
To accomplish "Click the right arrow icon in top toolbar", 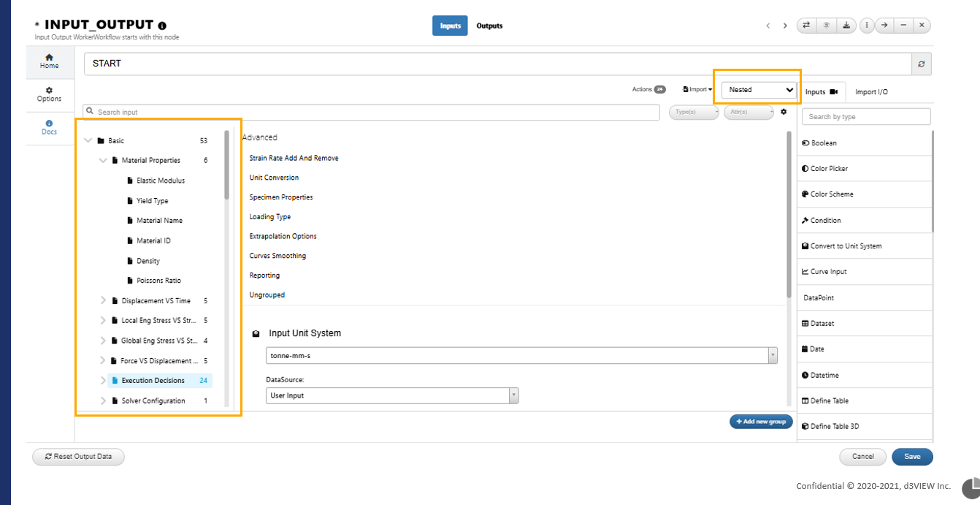I will (884, 25).
